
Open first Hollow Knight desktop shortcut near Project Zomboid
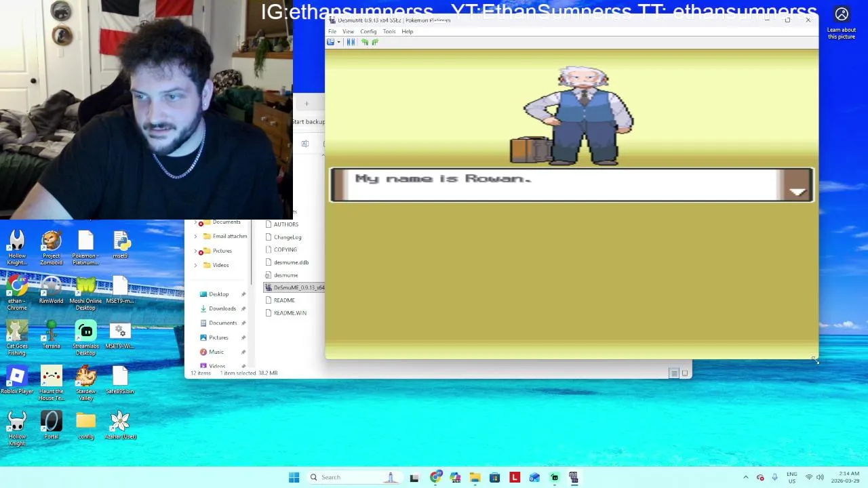(17, 247)
